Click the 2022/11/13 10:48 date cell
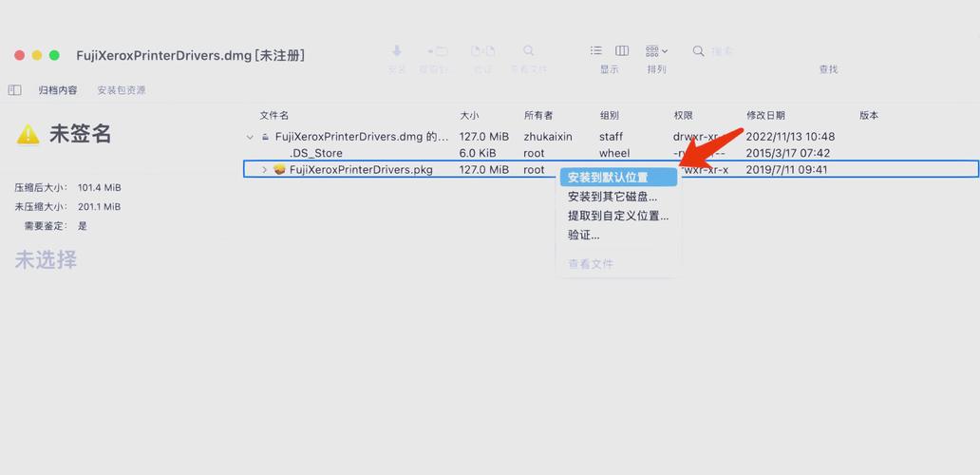Viewport: 980px width, 475px height. tap(790, 137)
